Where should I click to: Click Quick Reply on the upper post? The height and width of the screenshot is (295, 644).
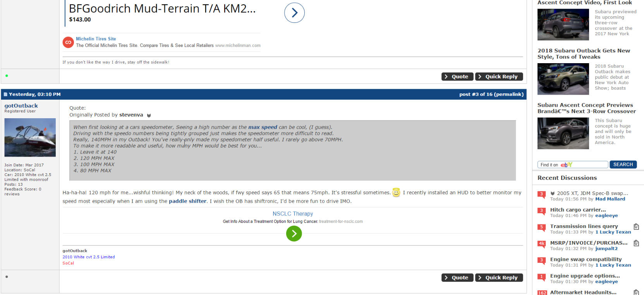click(x=499, y=77)
